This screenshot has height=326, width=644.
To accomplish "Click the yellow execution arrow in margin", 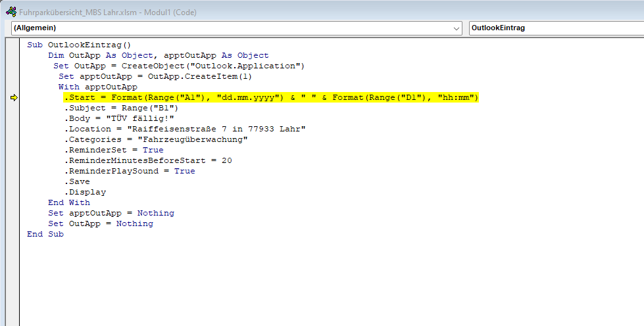I will tap(14, 98).
